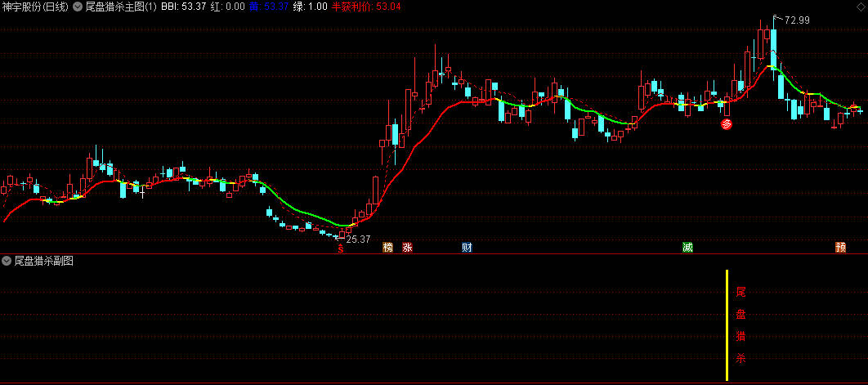Click the BBI: 53.37 value
Image resolution: width=868 pixels, height=385 pixels.
184,7
